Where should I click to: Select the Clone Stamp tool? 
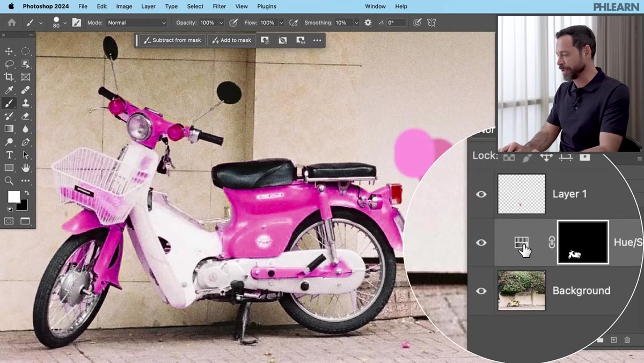(x=25, y=103)
